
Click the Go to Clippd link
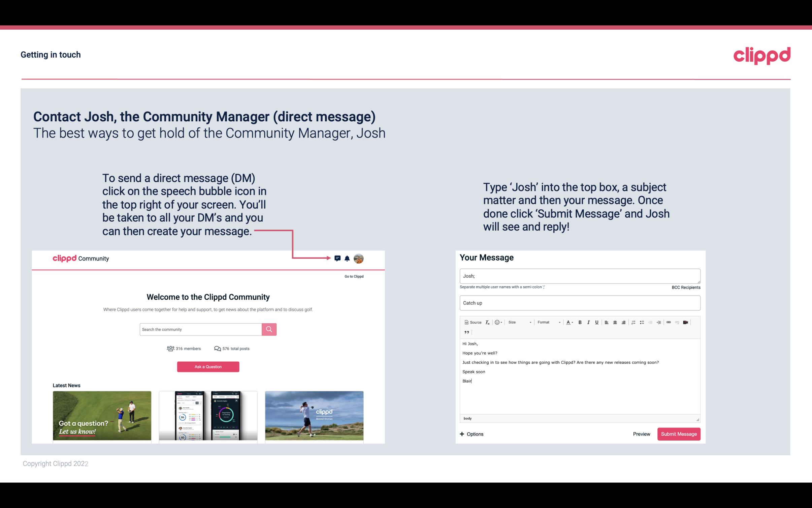[353, 276]
